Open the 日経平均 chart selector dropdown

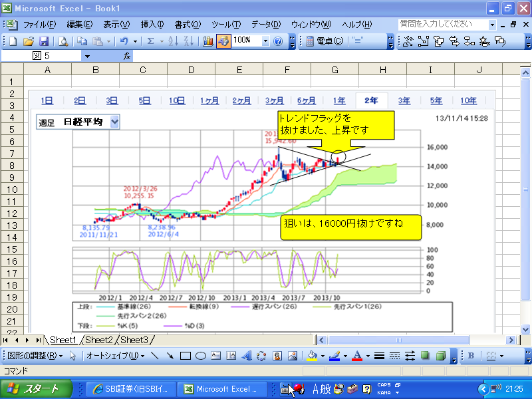[x=114, y=122]
